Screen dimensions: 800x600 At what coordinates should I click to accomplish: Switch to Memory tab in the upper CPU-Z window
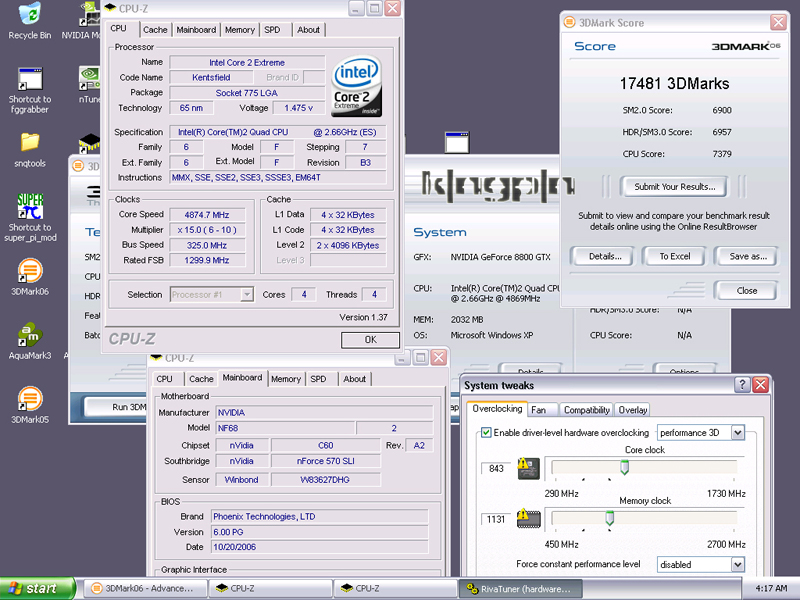point(240,30)
